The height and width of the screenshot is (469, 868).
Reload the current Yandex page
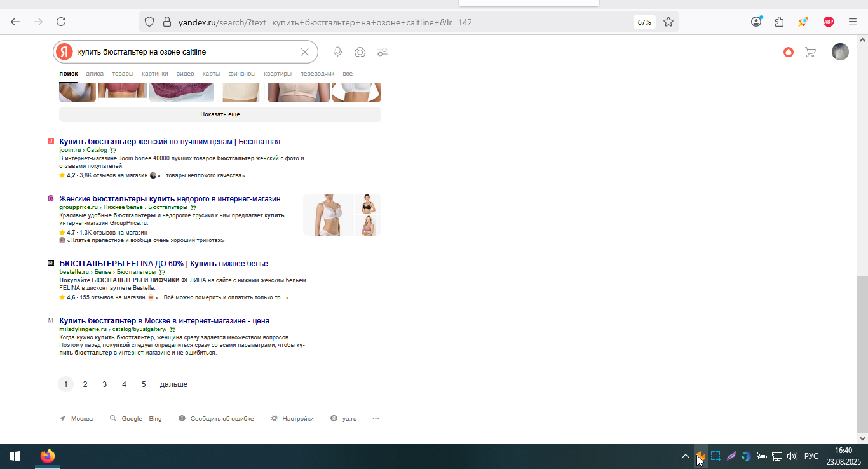coord(61,22)
